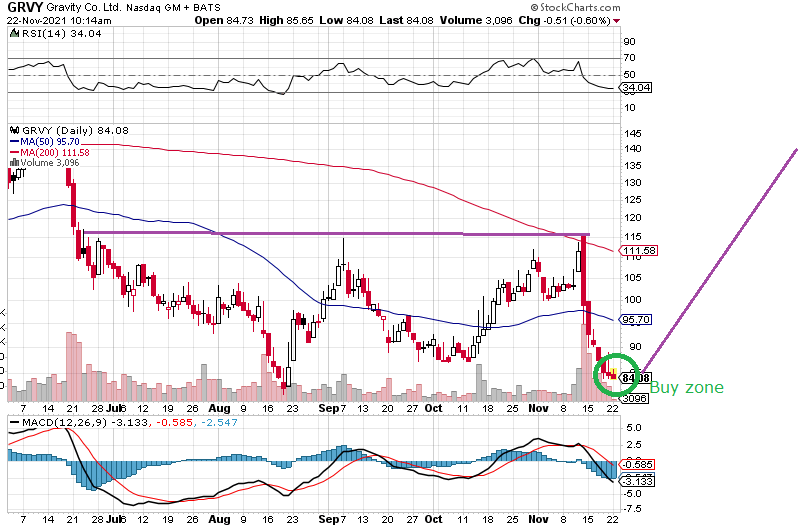Click the volume bars icon in the price legend
801x526 pixels.
pyautogui.click(x=14, y=162)
